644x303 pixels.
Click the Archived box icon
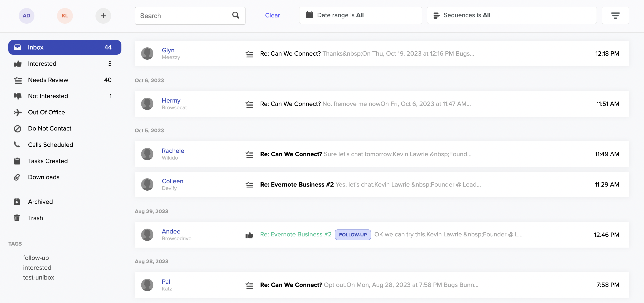pos(17,202)
